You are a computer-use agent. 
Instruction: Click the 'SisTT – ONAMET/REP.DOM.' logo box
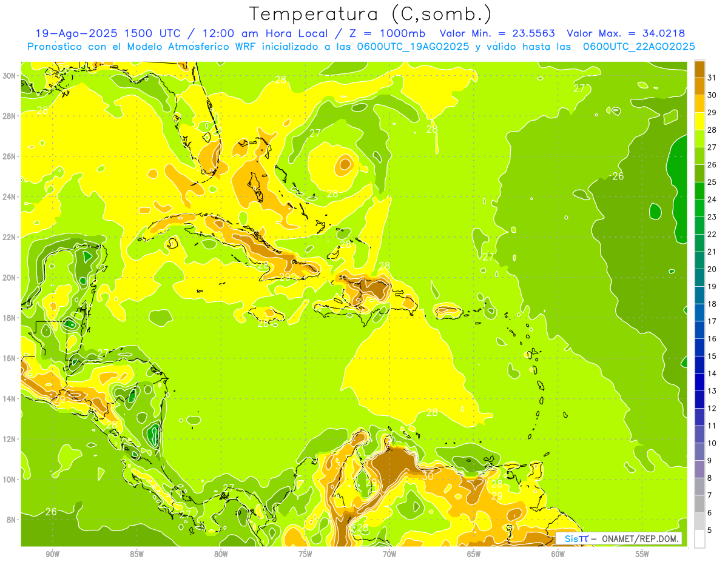pyautogui.click(x=619, y=538)
